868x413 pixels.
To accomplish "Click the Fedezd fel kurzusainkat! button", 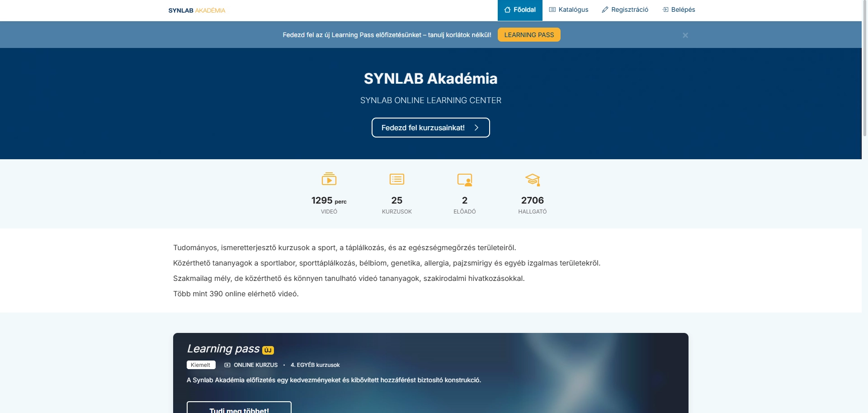I will click(x=430, y=128).
